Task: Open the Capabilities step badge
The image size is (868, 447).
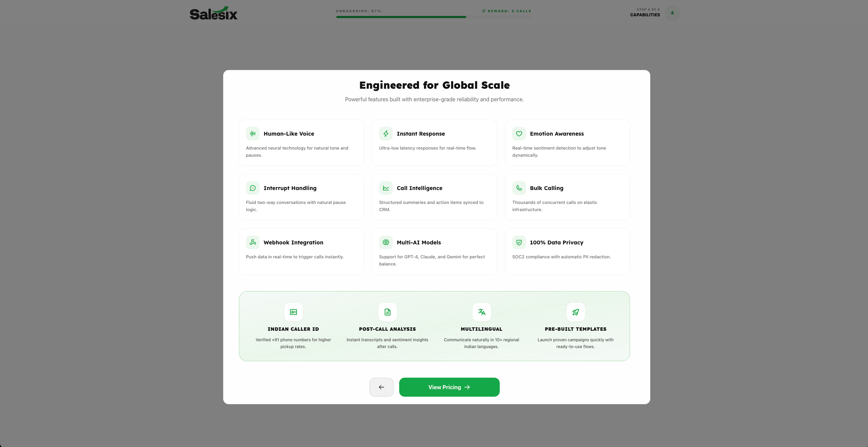Action: click(672, 13)
